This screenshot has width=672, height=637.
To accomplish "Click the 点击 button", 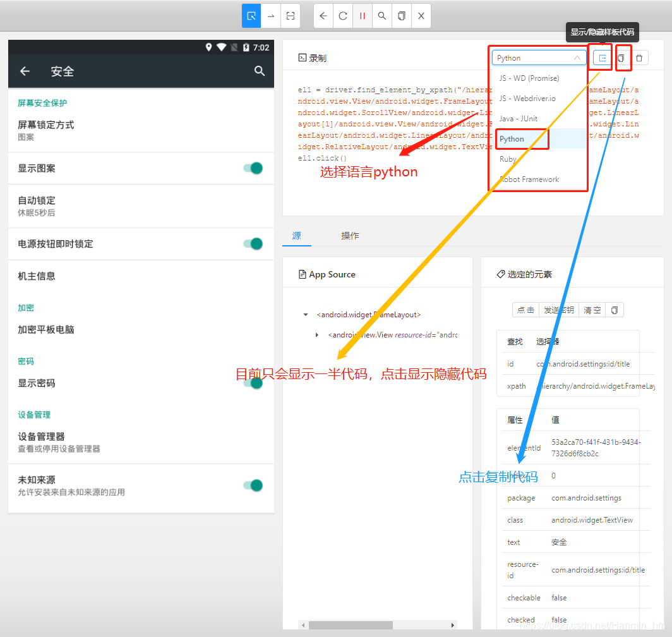I will pyautogui.click(x=525, y=310).
